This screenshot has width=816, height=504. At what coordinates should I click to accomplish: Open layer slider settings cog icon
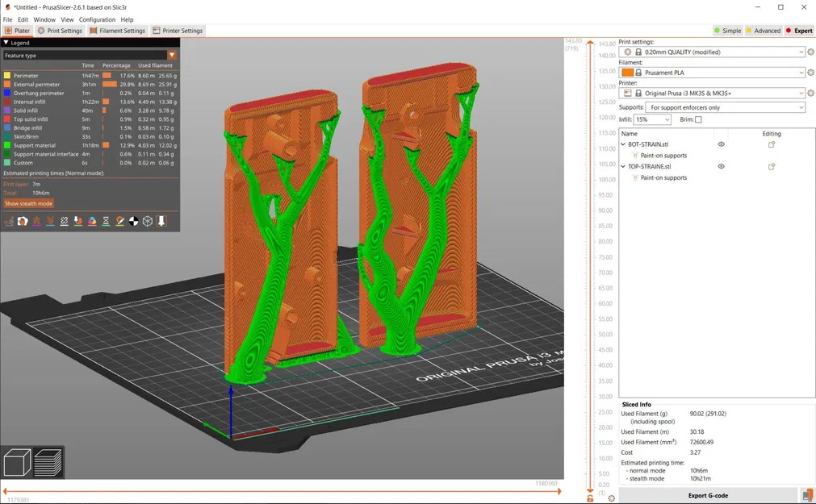612,498
